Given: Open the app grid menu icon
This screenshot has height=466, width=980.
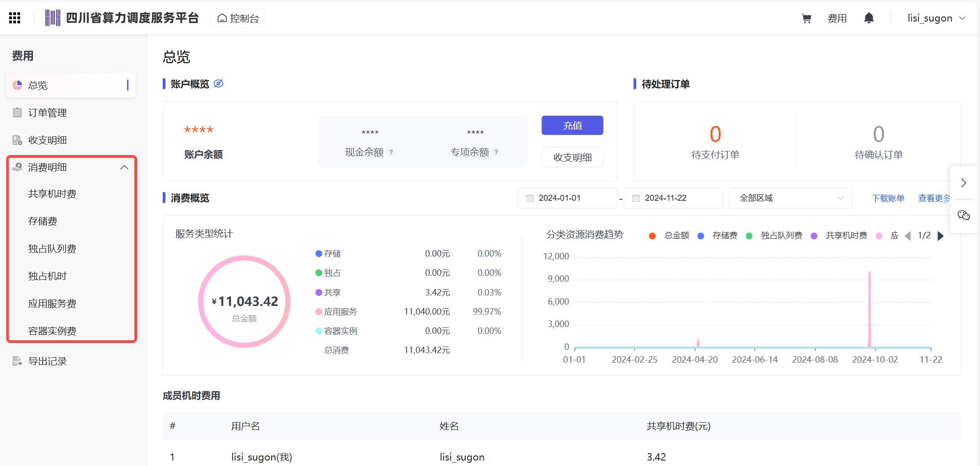Looking at the screenshot, I should (x=15, y=18).
